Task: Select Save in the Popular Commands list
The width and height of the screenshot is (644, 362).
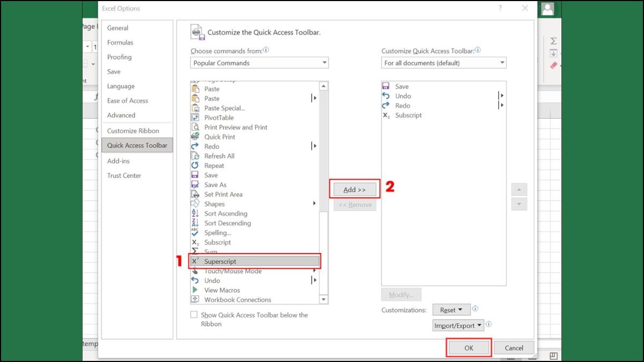Action: tap(254, 175)
